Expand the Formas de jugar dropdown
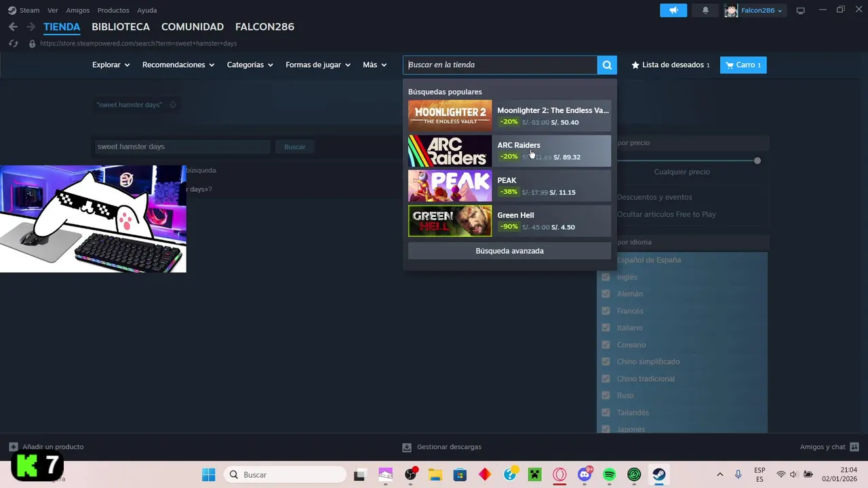This screenshot has height=488, width=868. coord(318,65)
